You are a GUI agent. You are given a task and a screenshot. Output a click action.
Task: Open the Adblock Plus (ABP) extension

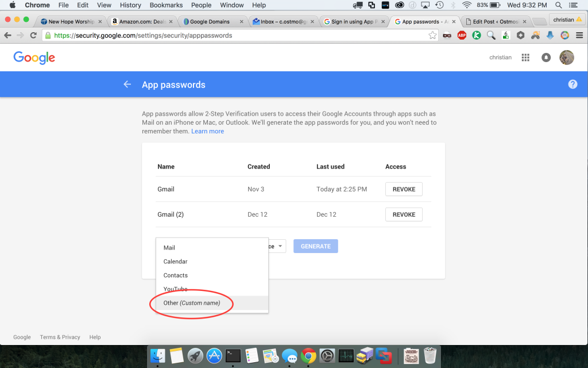click(x=462, y=35)
